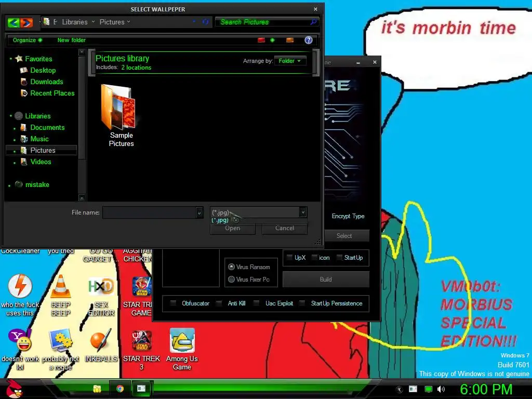Expand the Libraries breadcrumb chevron
The image size is (532, 399).
point(94,22)
